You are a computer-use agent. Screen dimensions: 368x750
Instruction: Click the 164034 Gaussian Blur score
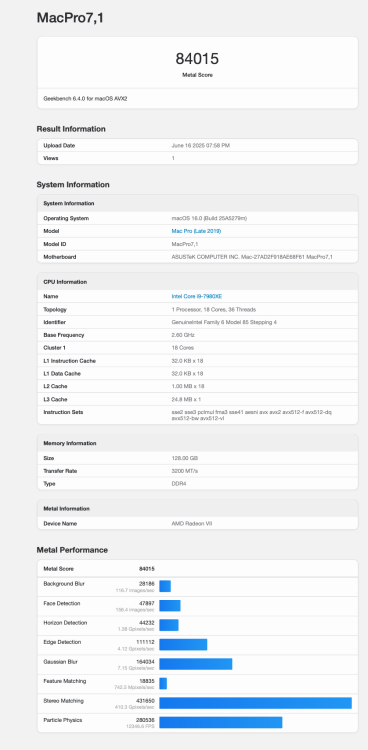click(145, 662)
